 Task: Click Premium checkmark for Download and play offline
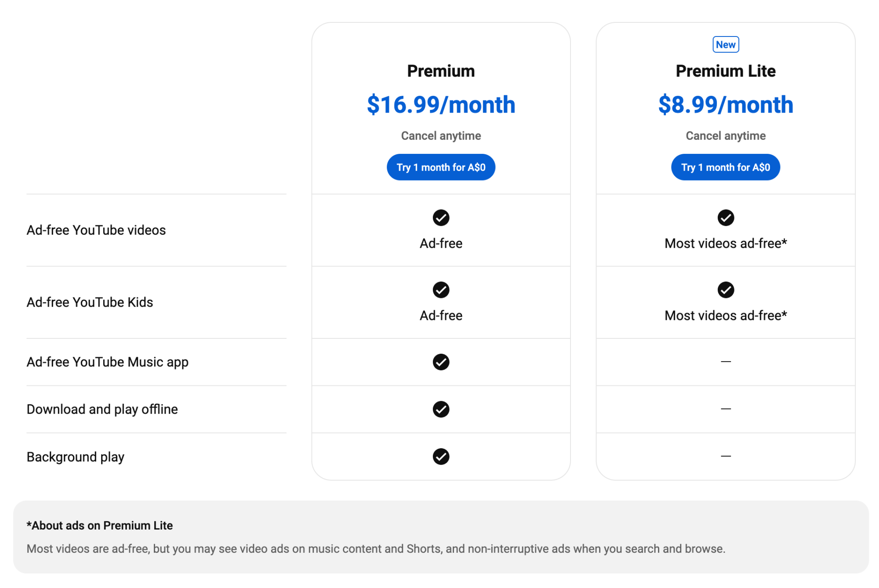click(441, 409)
